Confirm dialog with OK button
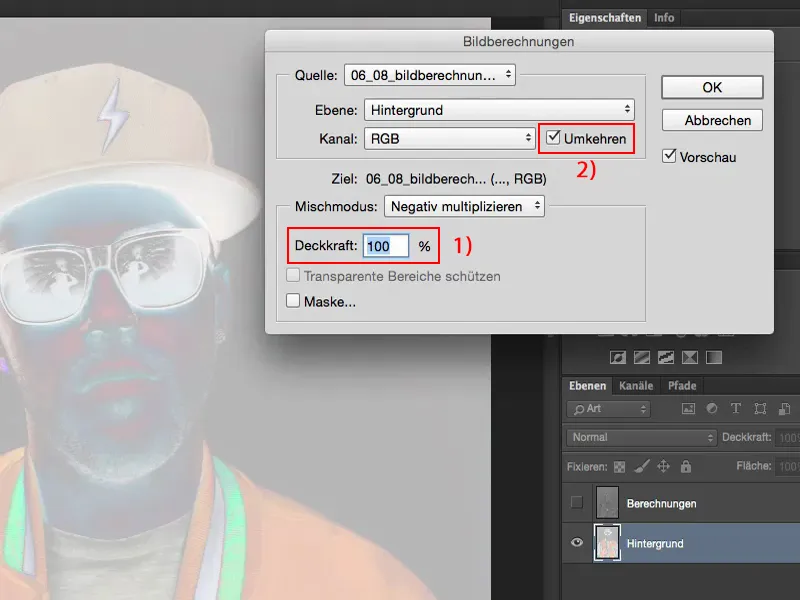 712,87
